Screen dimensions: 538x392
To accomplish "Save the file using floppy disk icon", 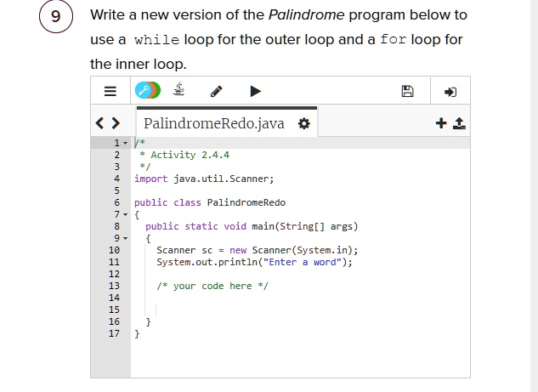I will [x=407, y=91].
